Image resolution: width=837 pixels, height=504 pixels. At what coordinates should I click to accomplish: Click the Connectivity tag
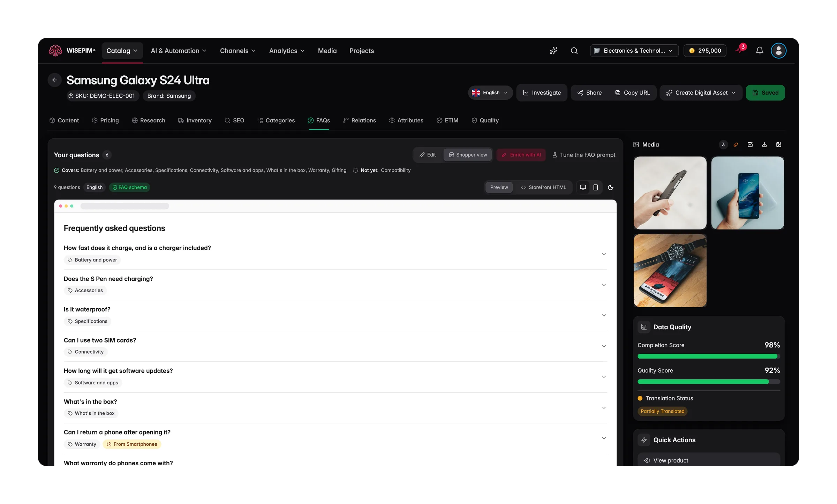pyautogui.click(x=85, y=352)
